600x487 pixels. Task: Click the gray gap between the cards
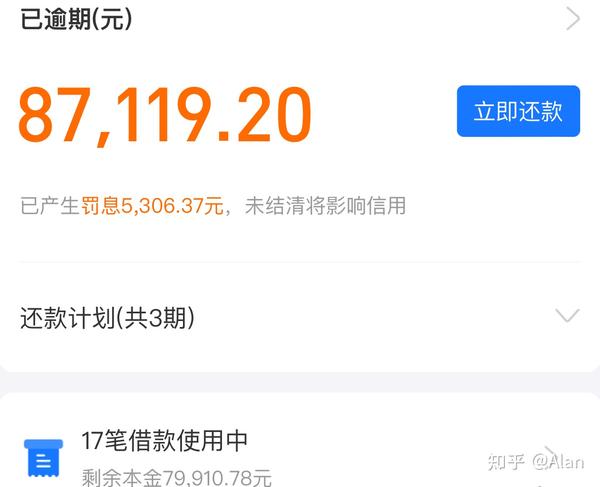(300, 382)
